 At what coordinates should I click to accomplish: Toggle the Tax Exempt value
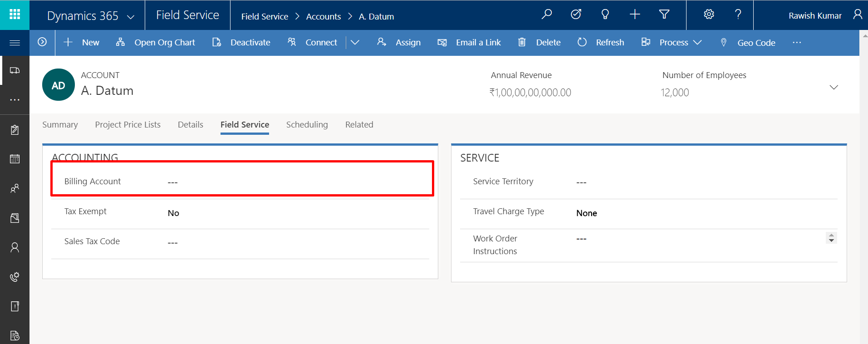[173, 213]
